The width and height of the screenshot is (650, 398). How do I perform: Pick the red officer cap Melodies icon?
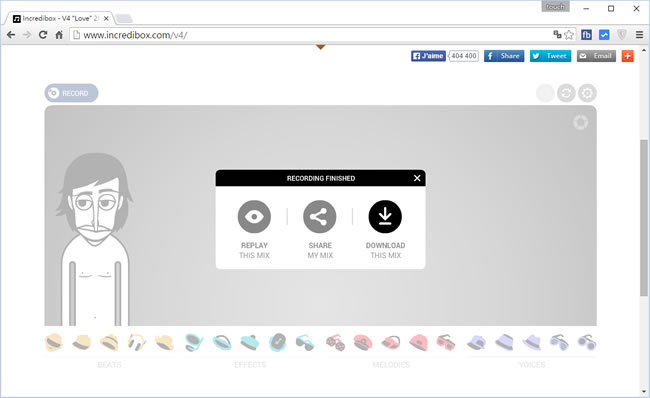pyautogui.click(x=363, y=342)
